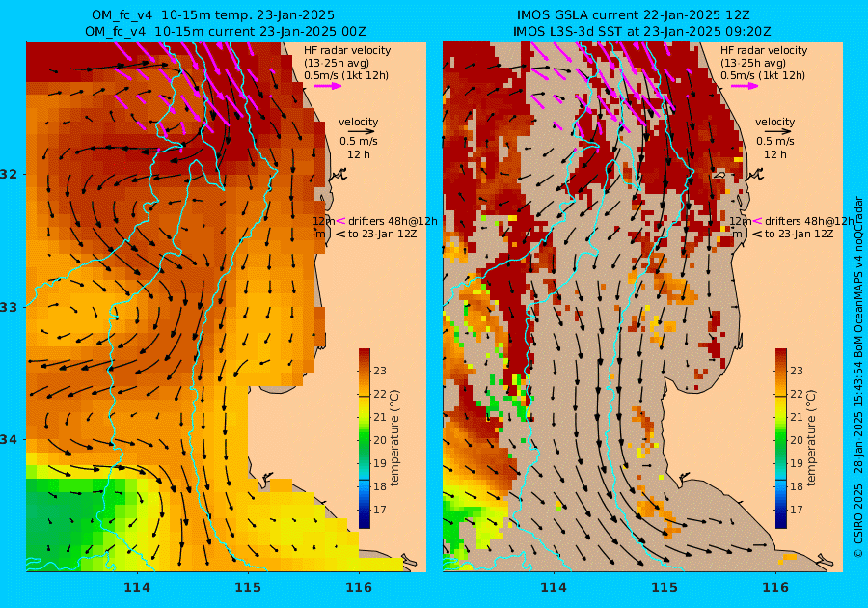Click 'temperature (°C)' colorbar label in OM_fc_v4 panel
The height and width of the screenshot is (608, 868).
[x=394, y=438]
